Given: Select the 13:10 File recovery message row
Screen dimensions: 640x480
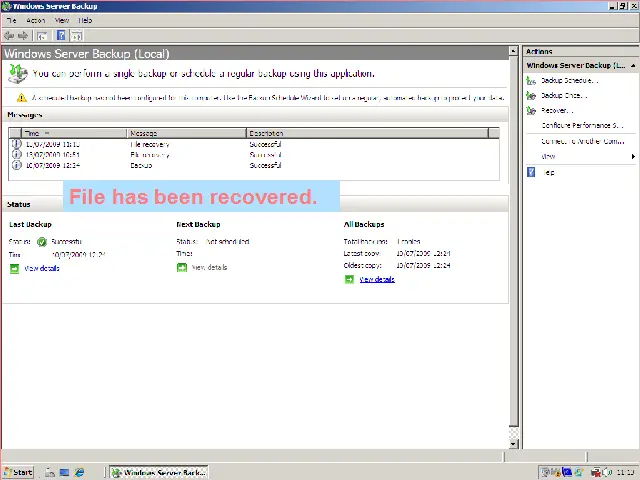Looking at the screenshot, I should (254, 144).
